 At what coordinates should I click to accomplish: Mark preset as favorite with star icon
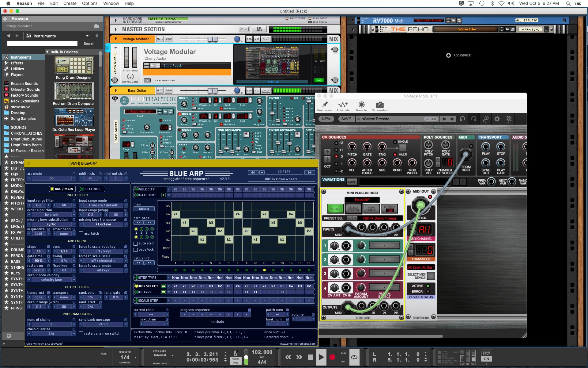click(358, 119)
